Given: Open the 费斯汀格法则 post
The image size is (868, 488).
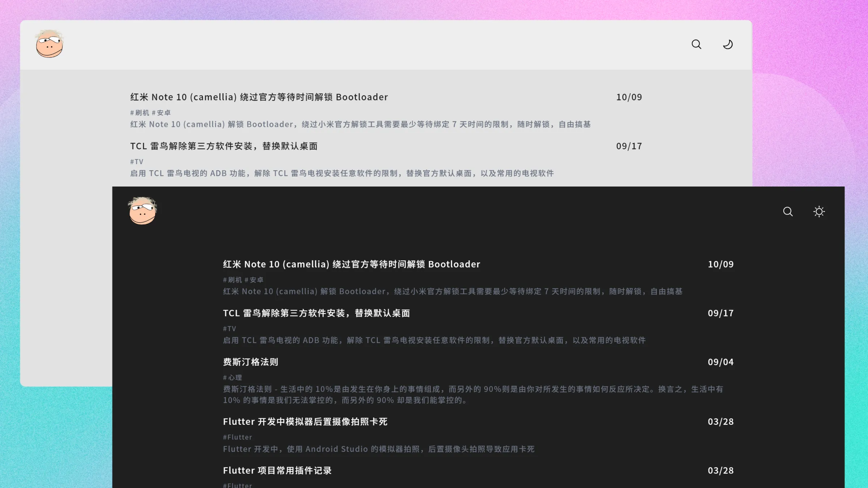Looking at the screenshot, I should point(250,362).
